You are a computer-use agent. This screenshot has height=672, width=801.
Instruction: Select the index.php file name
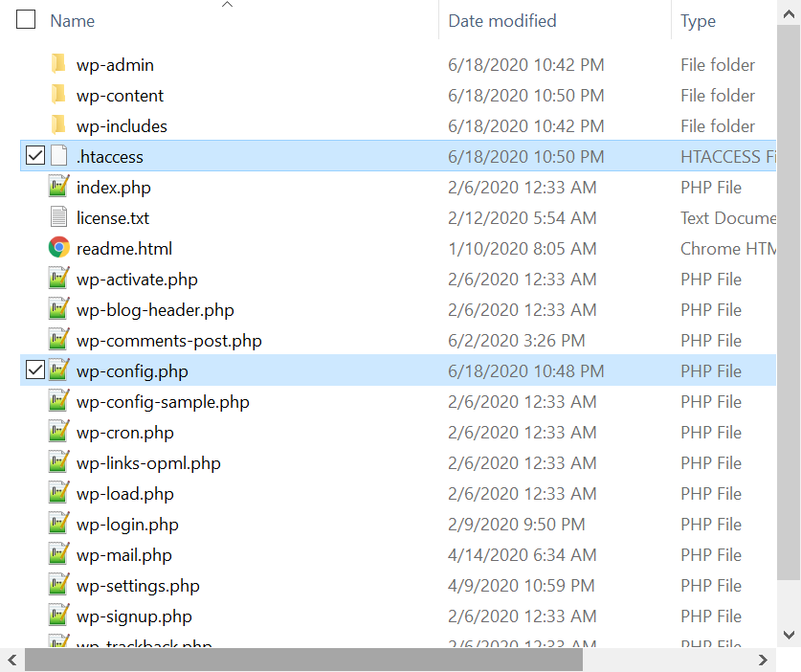click(114, 188)
